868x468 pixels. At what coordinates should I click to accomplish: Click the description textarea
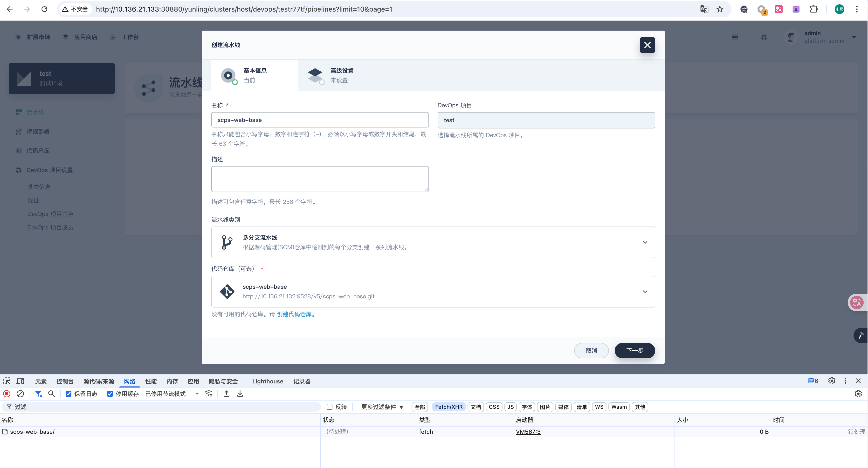(320, 179)
